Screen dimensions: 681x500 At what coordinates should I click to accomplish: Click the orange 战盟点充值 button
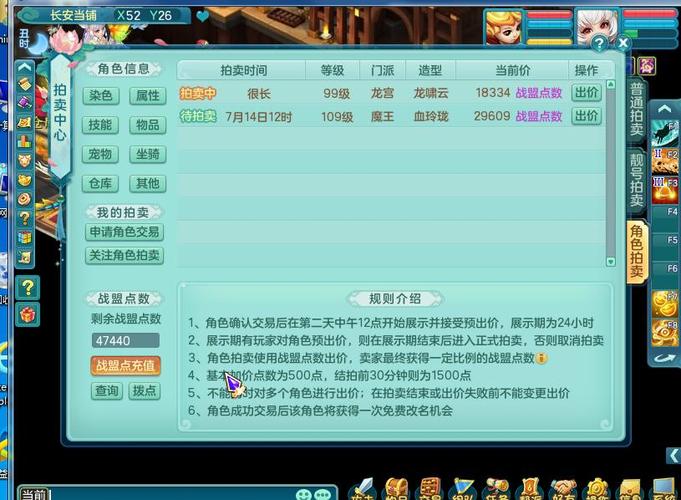(126, 366)
